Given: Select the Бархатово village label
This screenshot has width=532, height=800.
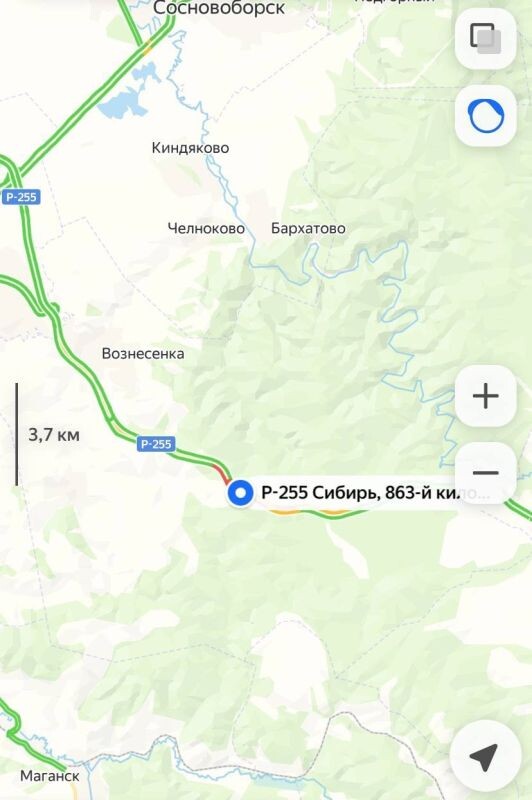Looking at the screenshot, I should [x=308, y=228].
